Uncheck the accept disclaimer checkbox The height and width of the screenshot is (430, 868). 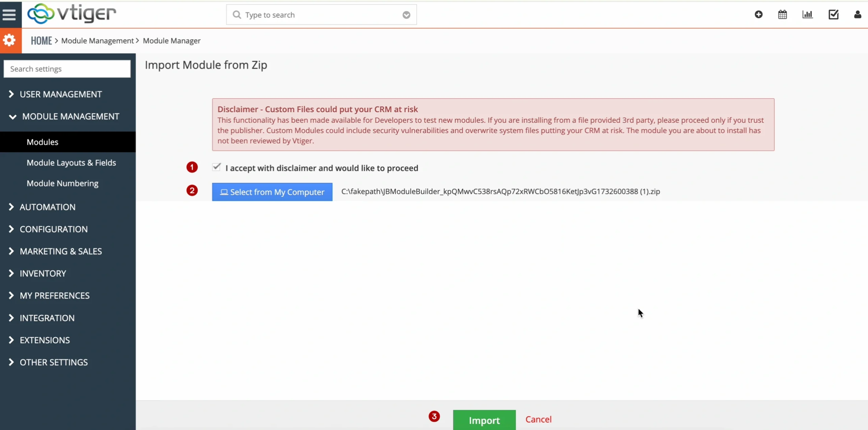216,167
